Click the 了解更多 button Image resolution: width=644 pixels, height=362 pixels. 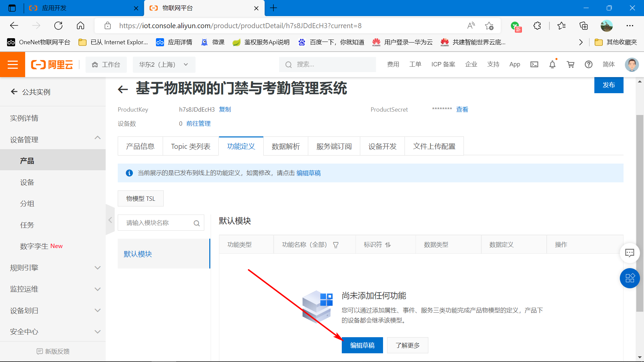coord(408,345)
